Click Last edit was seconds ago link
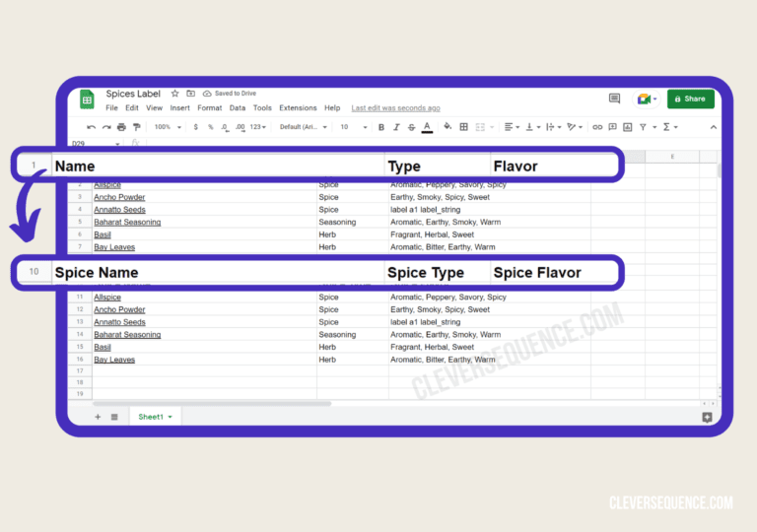 (395, 108)
